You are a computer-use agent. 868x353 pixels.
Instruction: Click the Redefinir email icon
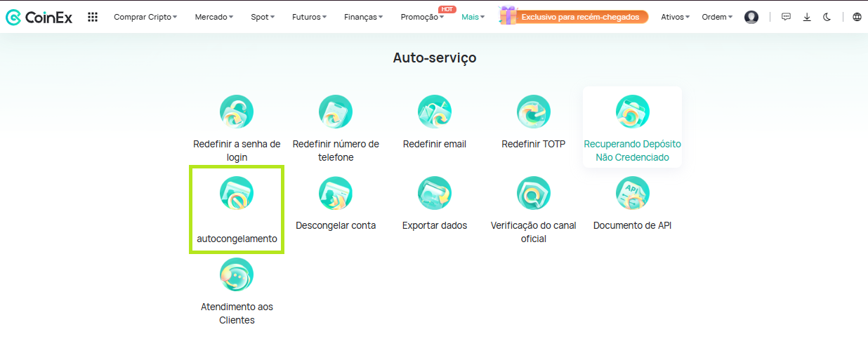(x=435, y=112)
